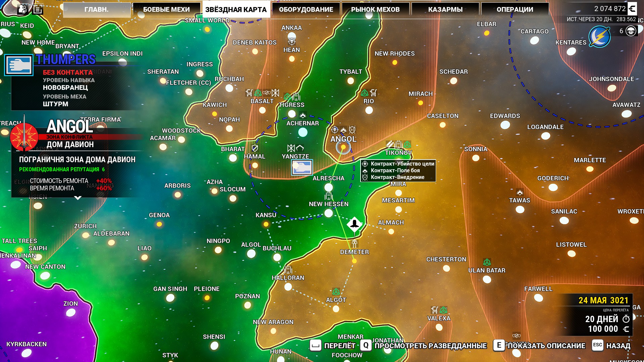Click the triple shields icon above Basalt
Viewport: 644px width, 362px height.
pos(267,93)
